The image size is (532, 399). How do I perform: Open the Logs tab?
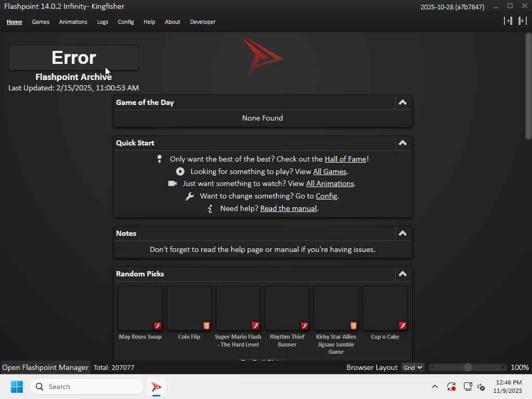[102, 22]
